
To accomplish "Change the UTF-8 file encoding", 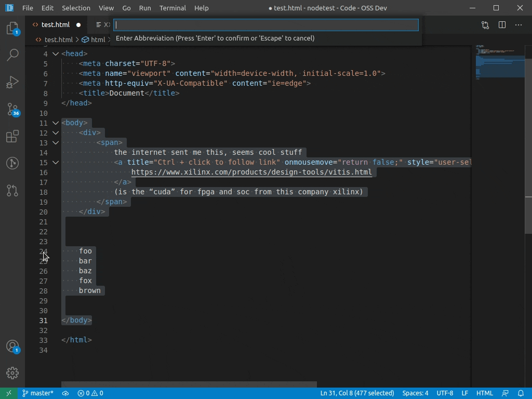I will click(445, 393).
